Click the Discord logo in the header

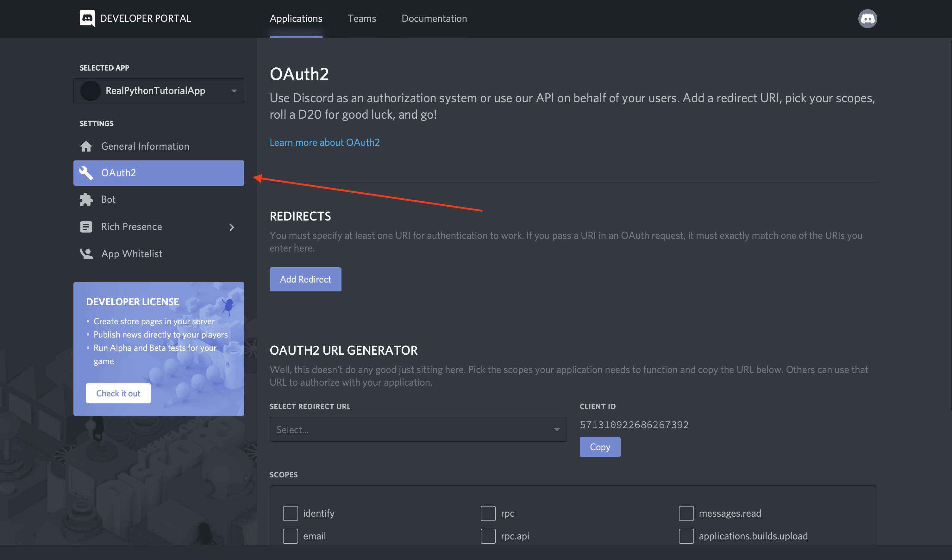coord(87,18)
